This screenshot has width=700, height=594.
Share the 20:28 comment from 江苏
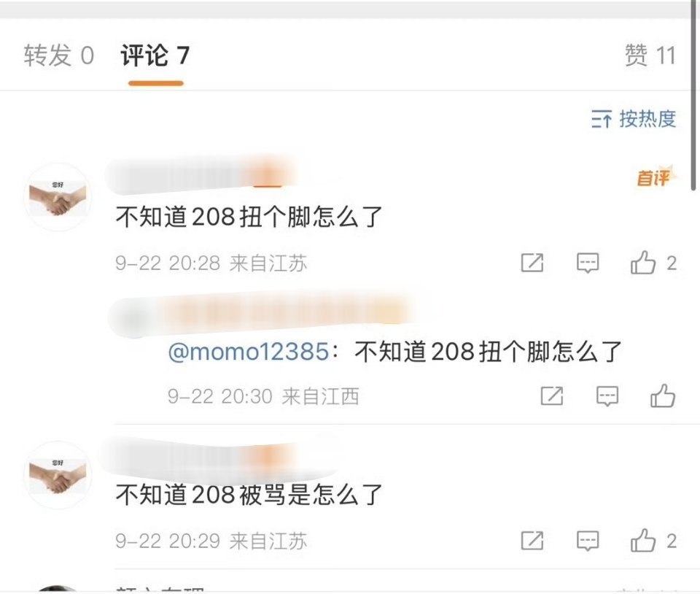point(532,263)
